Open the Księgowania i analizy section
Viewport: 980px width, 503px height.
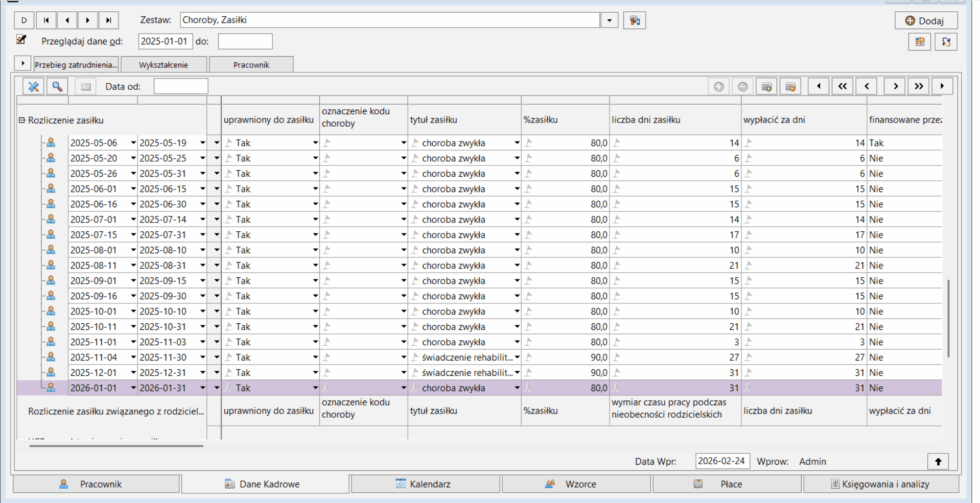[x=881, y=484]
